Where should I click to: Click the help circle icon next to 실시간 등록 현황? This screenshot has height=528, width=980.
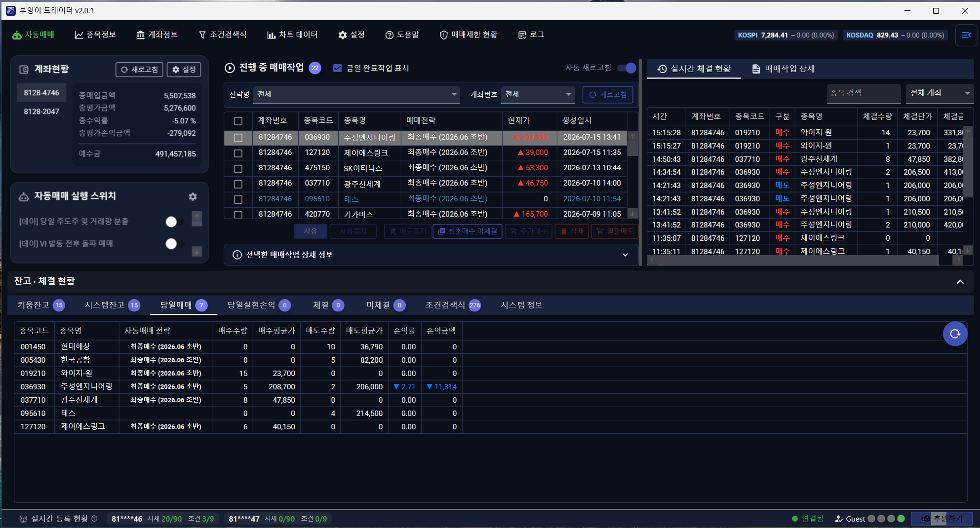pyautogui.click(x=94, y=519)
